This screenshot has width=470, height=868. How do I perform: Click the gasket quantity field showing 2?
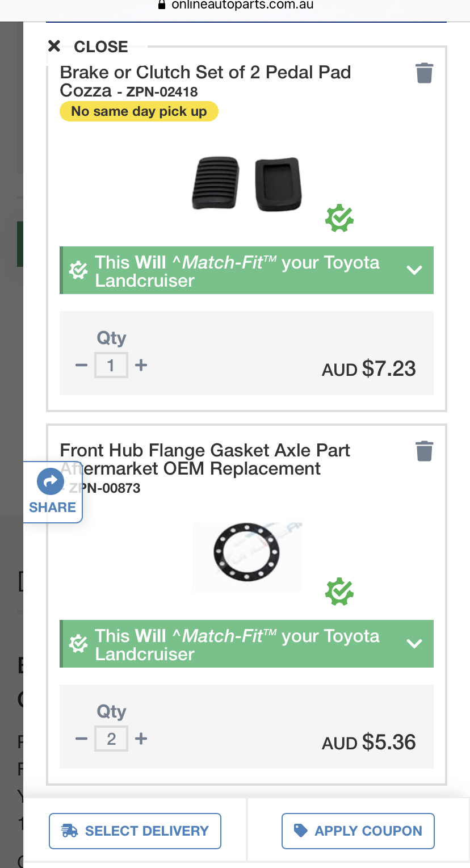(x=111, y=739)
